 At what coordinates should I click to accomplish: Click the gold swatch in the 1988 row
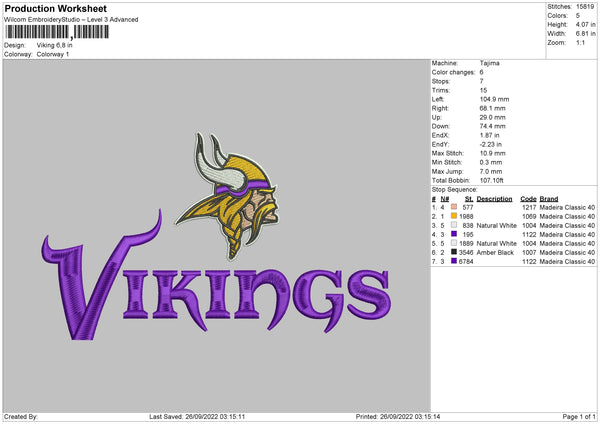pyautogui.click(x=454, y=216)
